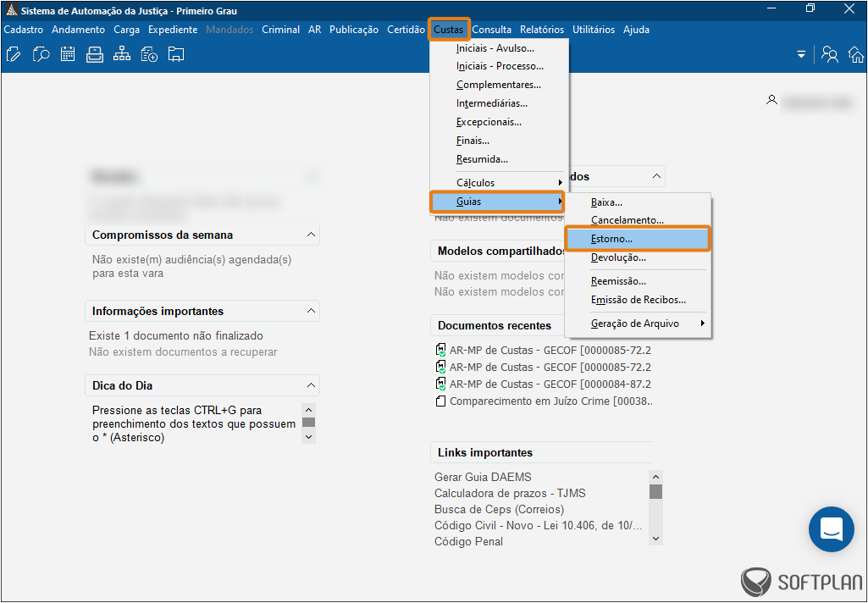
Task: Open the Carga menu
Action: (x=127, y=30)
